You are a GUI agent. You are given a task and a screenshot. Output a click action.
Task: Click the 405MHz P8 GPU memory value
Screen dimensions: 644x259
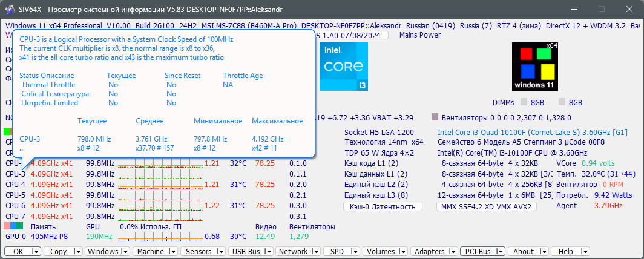49,237
